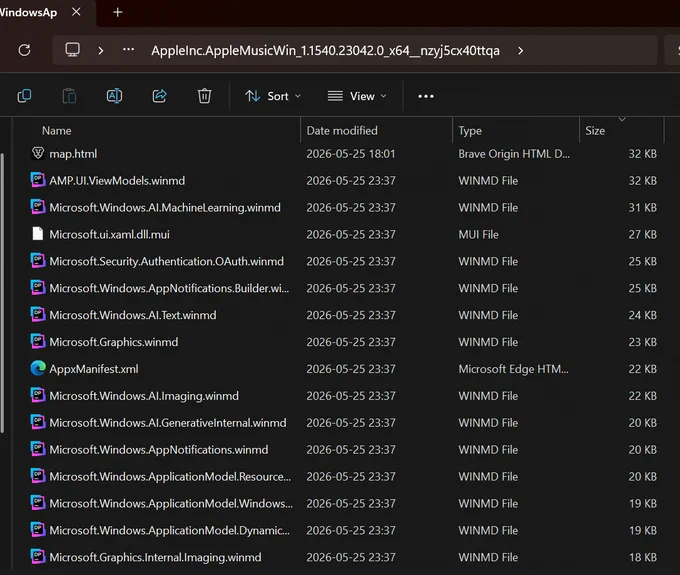The width and height of the screenshot is (680, 575).
Task: Click the Share toolbar icon
Action: point(160,96)
